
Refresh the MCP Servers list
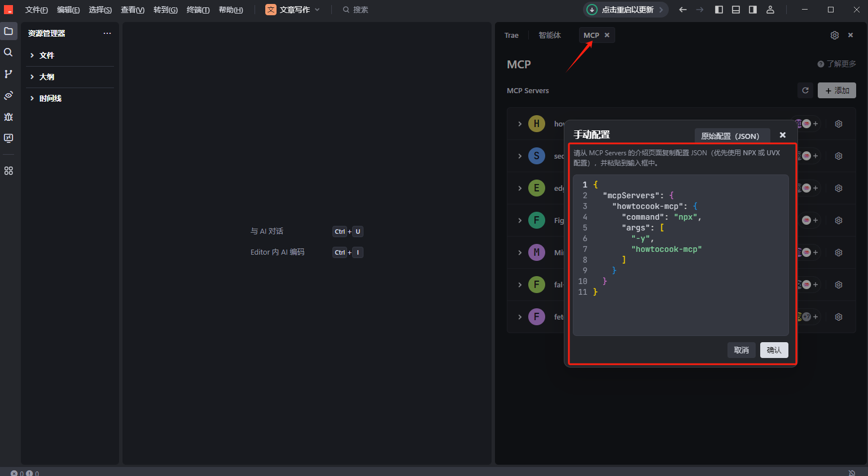tap(805, 90)
